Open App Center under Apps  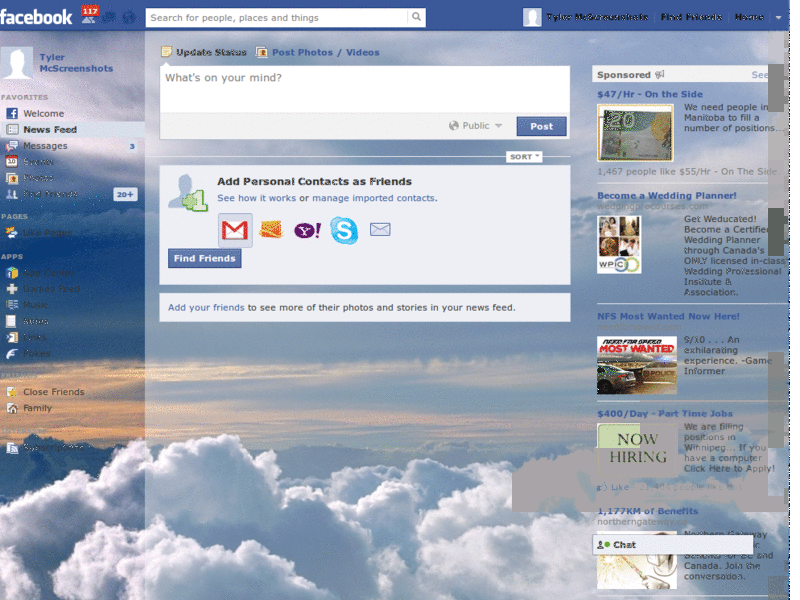(48, 273)
